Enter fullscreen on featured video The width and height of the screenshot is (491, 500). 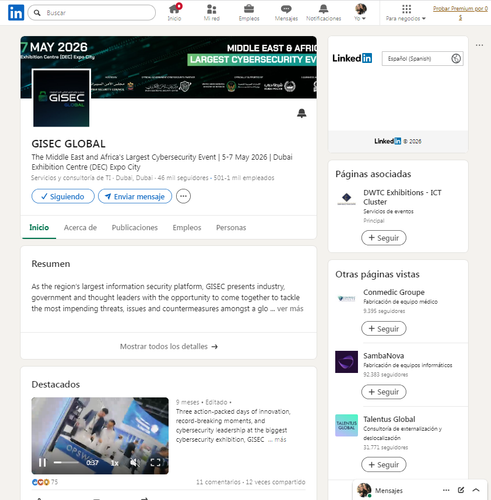[x=156, y=463]
